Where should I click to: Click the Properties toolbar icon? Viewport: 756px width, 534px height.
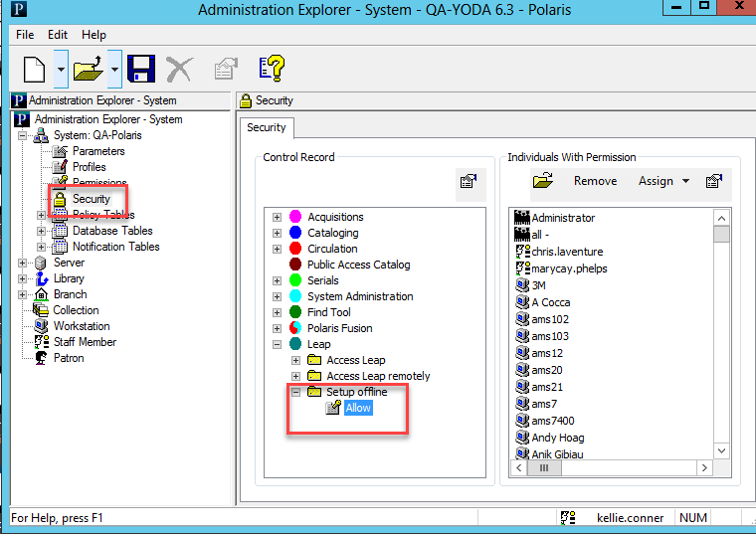click(x=226, y=69)
